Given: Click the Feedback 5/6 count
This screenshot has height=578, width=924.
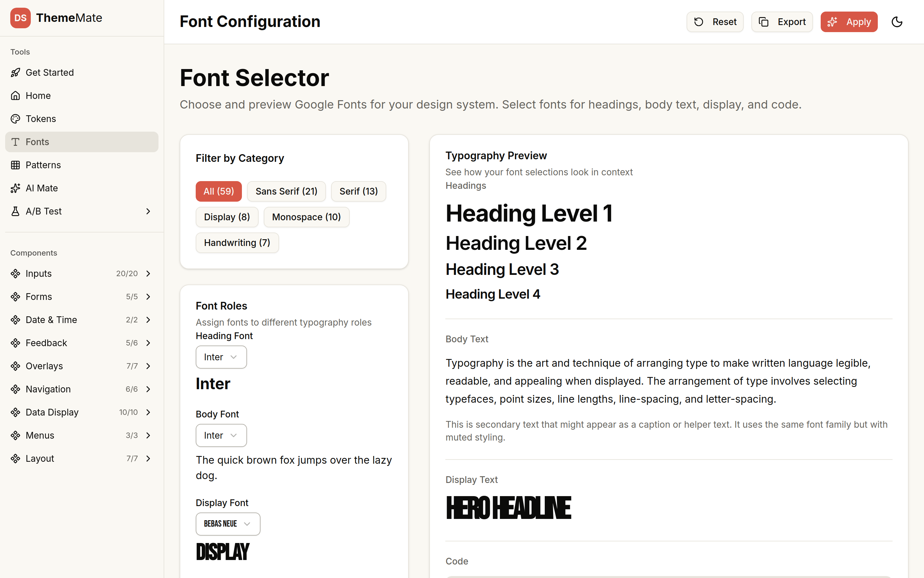Looking at the screenshot, I should (132, 343).
